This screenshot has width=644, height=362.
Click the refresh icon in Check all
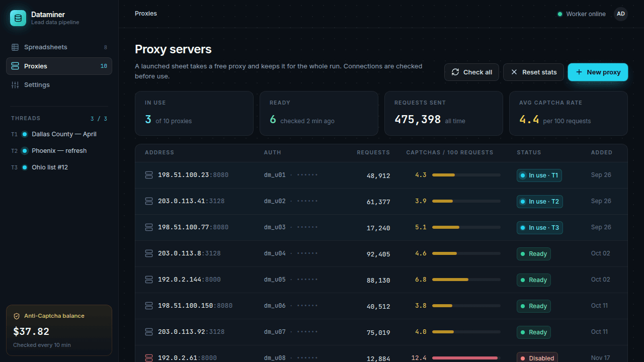click(x=455, y=72)
